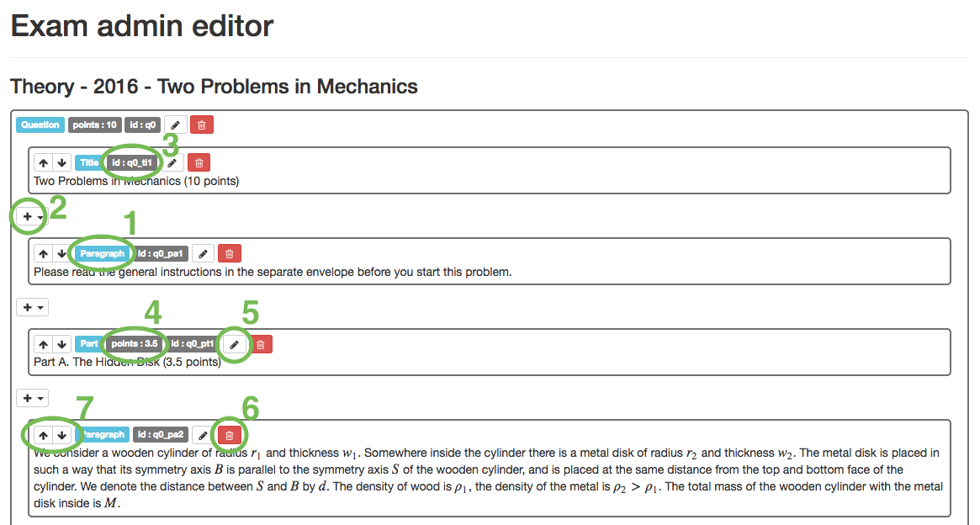
Task: Delete the q0 Question block
Action: (x=202, y=125)
